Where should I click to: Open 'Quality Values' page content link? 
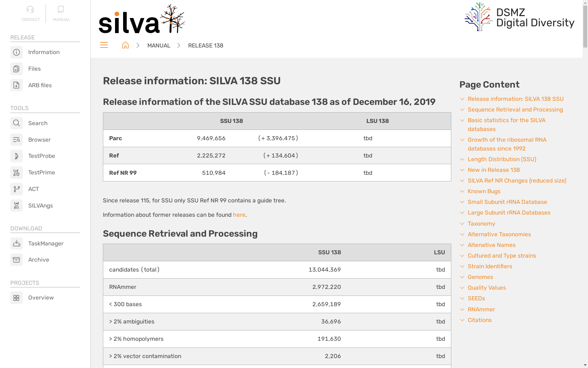coord(487,288)
